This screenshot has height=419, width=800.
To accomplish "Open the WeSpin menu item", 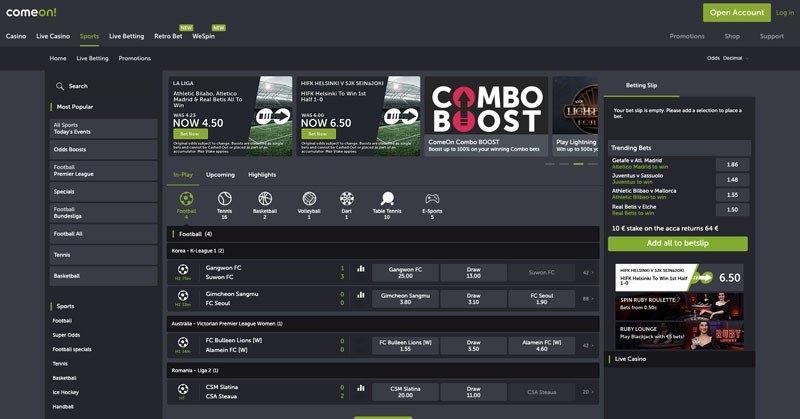I will click(x=204, y=36).
